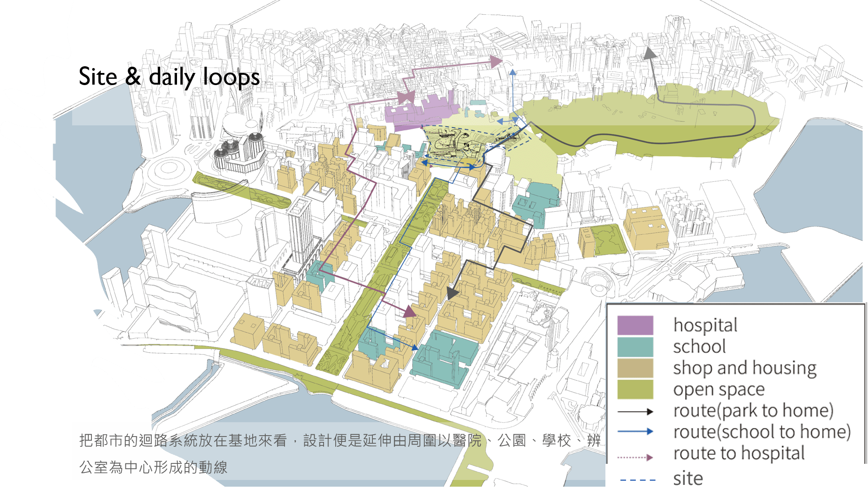Click the gray arrowhead at park route top
The width and height of the screenshot is (868, 501).
(649, 53)
